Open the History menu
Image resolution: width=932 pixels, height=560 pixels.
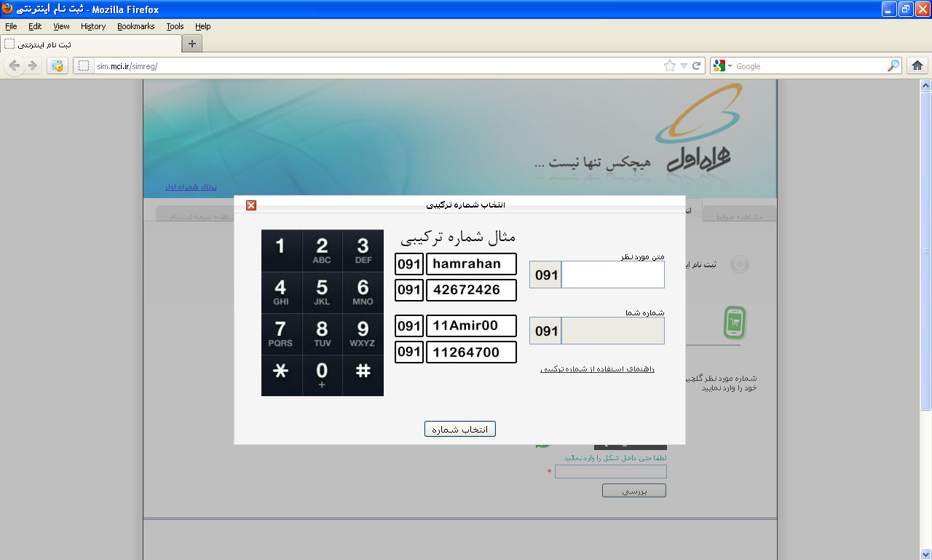coord(93,26)
